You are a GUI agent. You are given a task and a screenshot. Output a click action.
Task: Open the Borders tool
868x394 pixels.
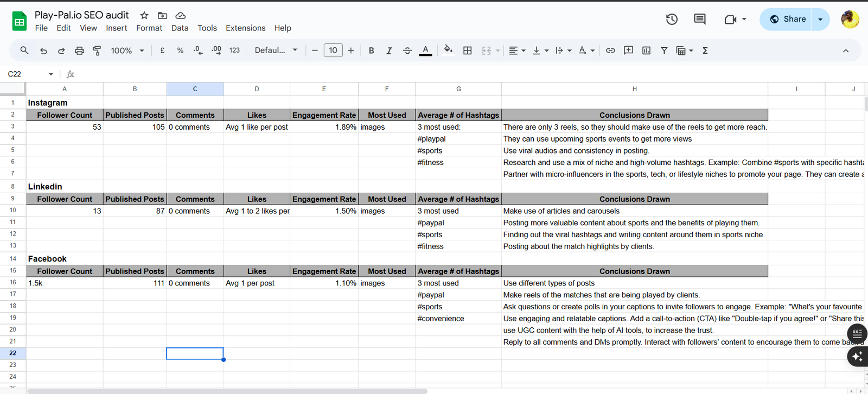click(467, 50)
